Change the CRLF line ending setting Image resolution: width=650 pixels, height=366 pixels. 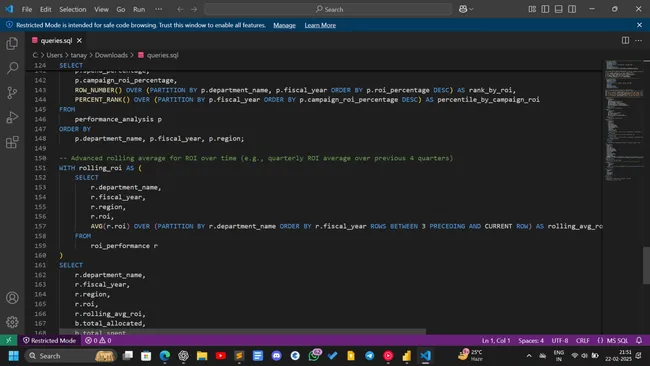(x=582, y=340)
